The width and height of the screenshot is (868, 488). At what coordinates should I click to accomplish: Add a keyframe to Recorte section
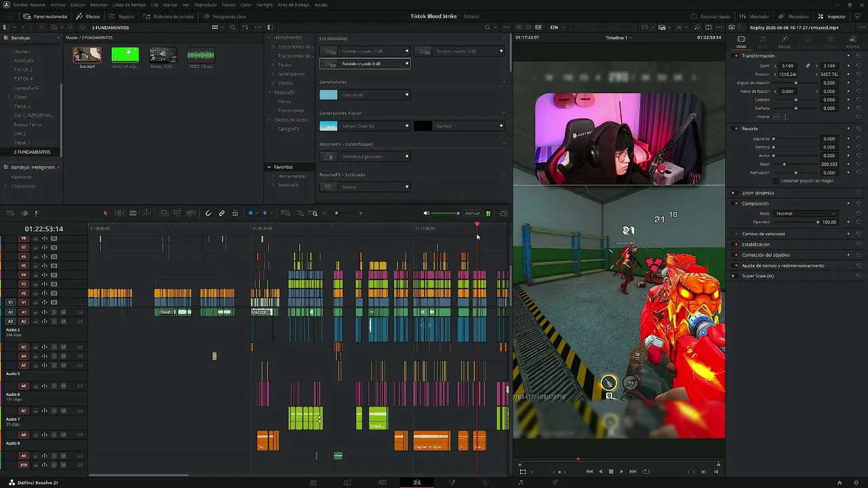pos(849,128)
